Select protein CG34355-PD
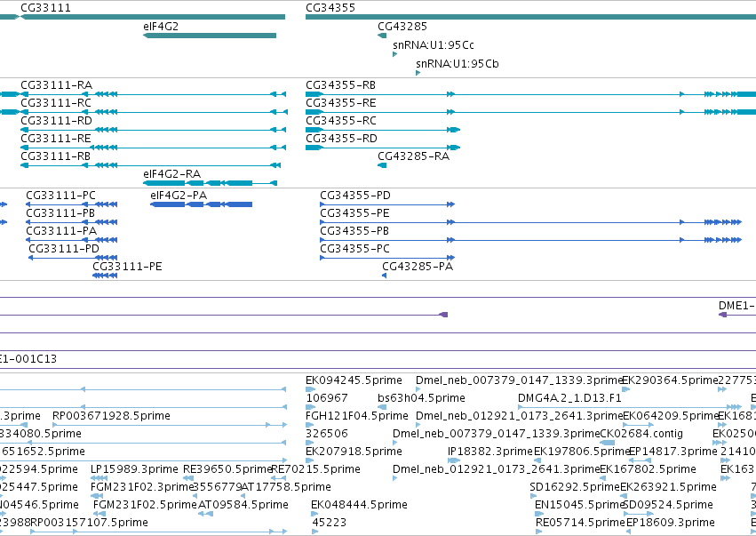Screen dimensions: 756x536 [x=355, y=196]
